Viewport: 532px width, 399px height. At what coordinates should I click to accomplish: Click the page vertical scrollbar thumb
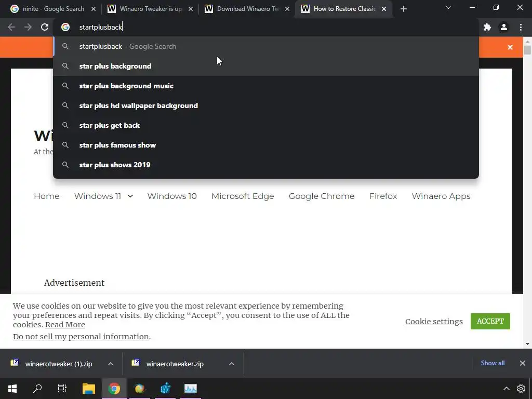point(527,49)
